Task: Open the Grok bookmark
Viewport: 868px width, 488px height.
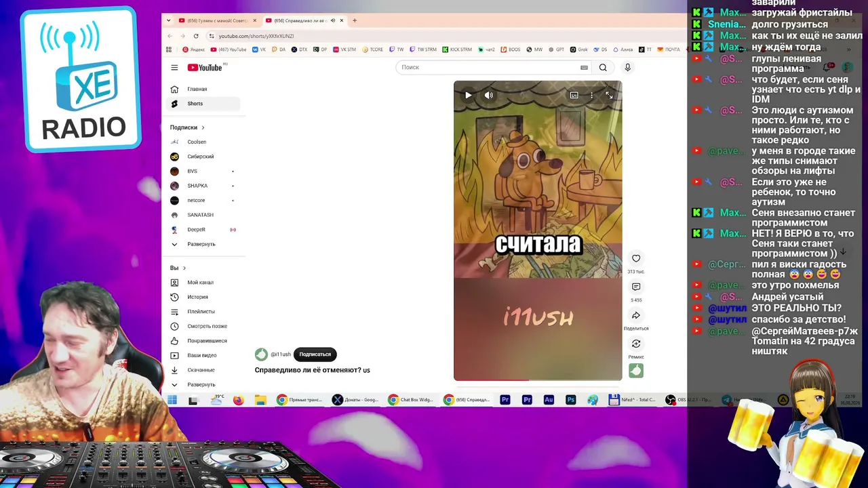Action: [578, 49]
